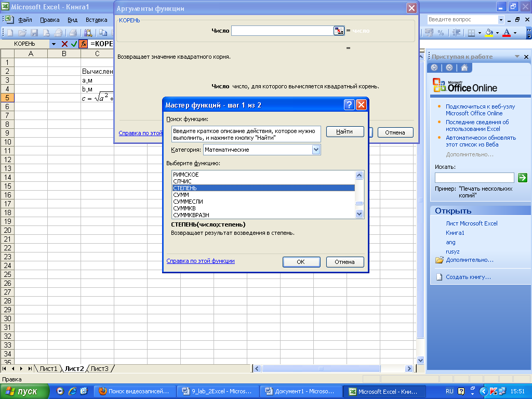
Task: Open the Вставка menu
Action: tap(96, 20)
